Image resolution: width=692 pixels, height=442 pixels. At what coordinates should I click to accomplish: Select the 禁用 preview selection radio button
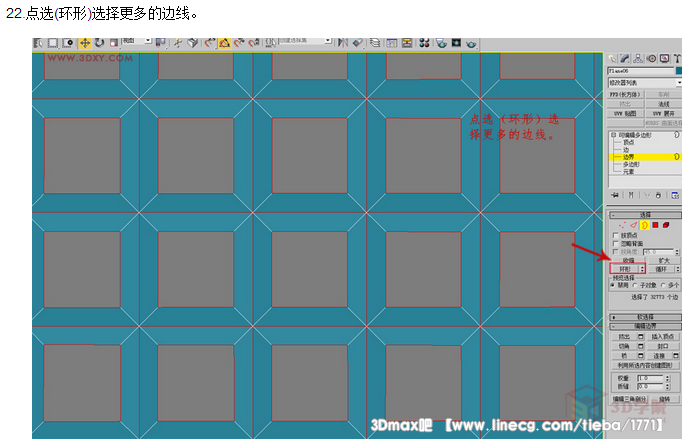[613, 285]
